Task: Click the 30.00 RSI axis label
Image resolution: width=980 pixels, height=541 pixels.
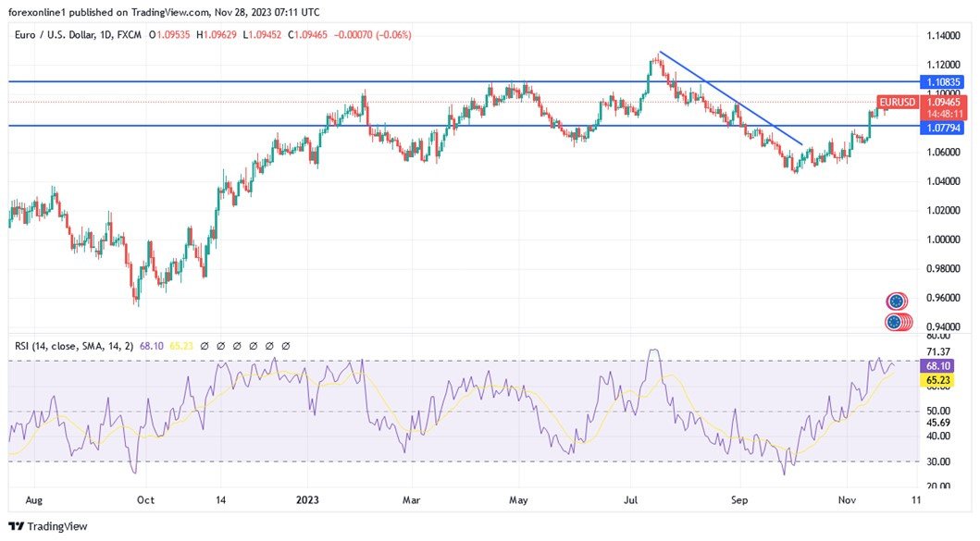Action: pos(938,461)
